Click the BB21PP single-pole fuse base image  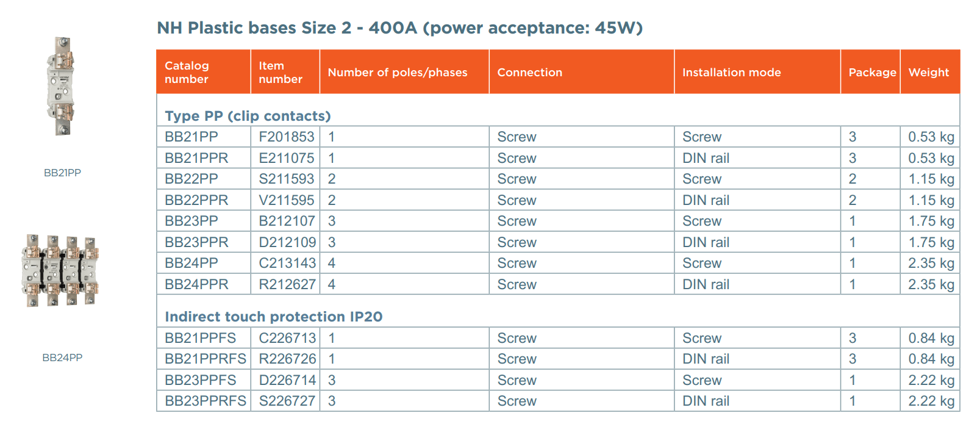(x=61, y=86)
